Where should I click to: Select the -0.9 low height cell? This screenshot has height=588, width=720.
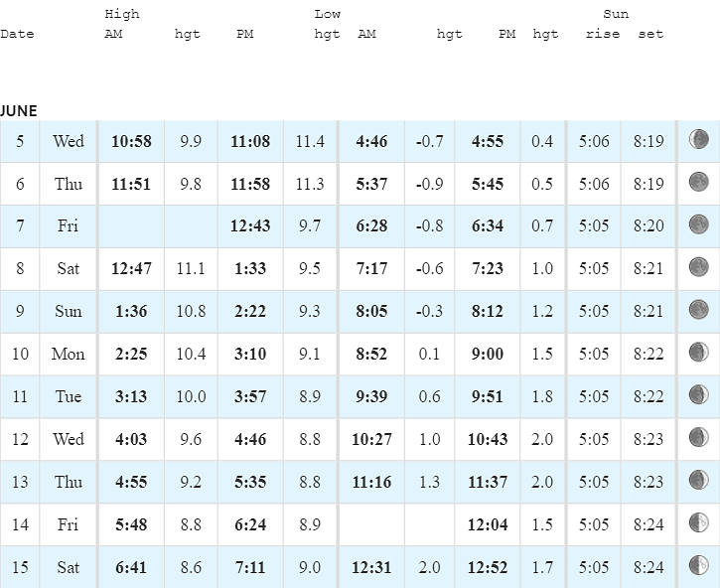pyautogui.click(x=429, y=184)
